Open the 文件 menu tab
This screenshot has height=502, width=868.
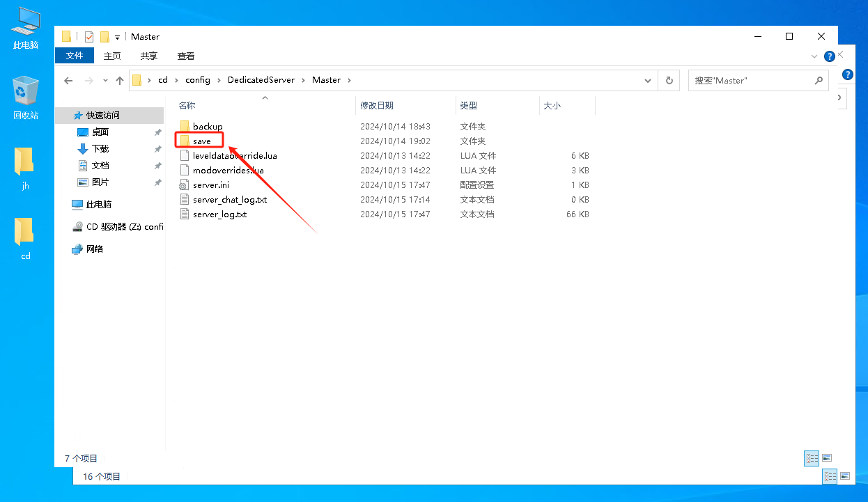tap(75, 56)
